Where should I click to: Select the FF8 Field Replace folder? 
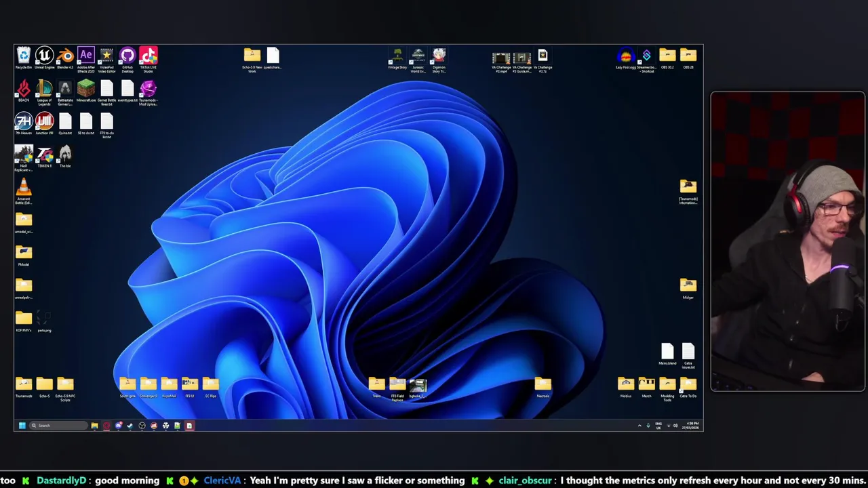pyautogui.click(x=397, y=389)
